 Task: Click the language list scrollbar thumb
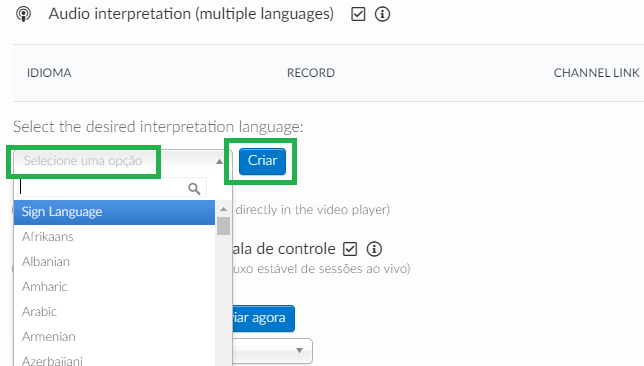(x=223, y=226)
